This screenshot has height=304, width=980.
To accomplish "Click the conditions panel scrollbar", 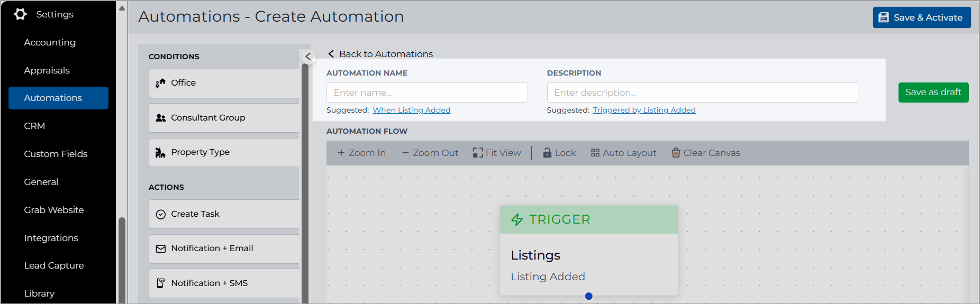I will click(305, 182).
